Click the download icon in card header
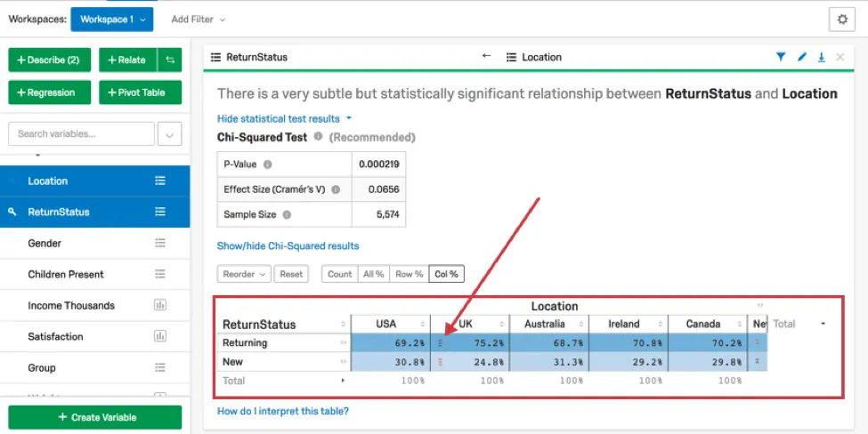Image resolution: width=868 pixels, height=434 pixels. (821, 57)
